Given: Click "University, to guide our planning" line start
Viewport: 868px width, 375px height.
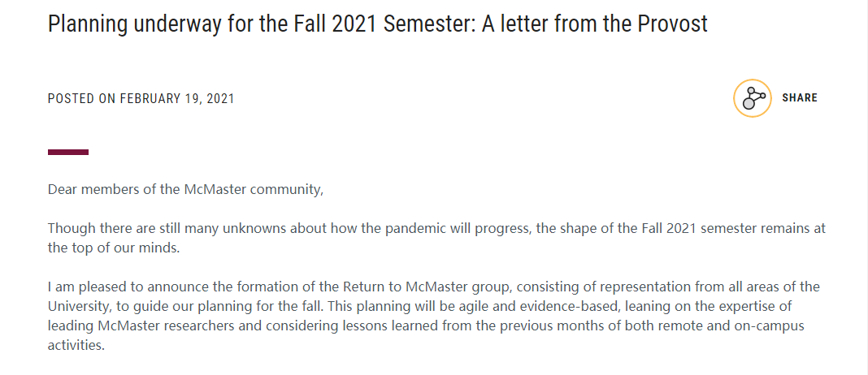Looking at the screenshot, I should pos(138,307).
